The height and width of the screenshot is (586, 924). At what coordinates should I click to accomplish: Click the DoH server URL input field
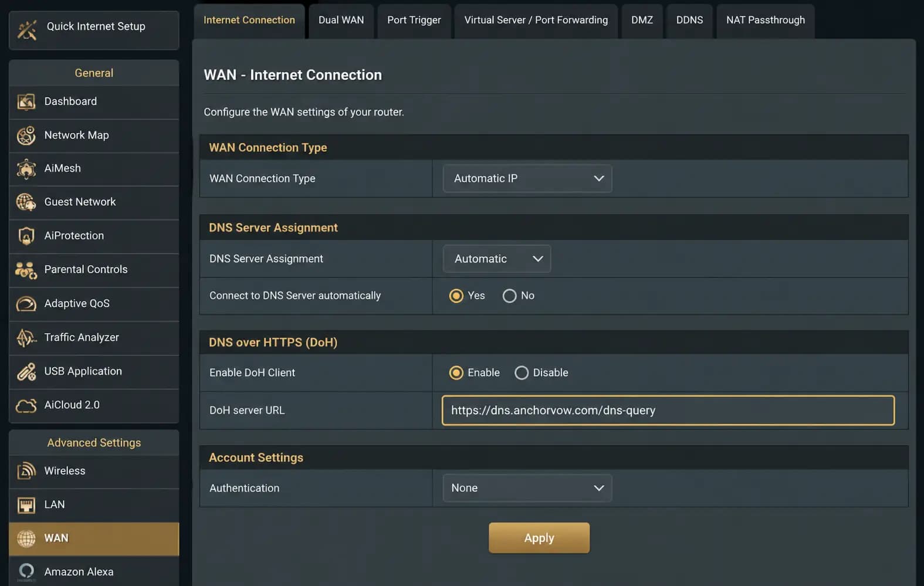tap(668, 411)
